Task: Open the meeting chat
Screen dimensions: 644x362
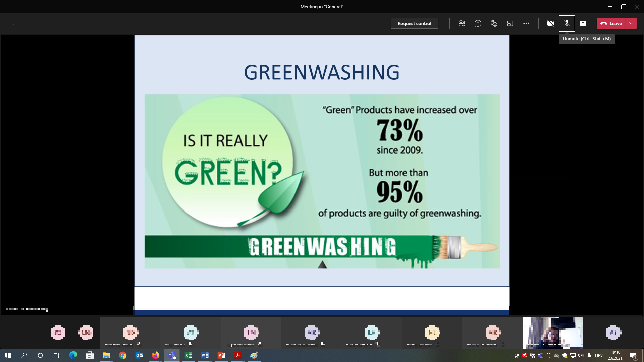Action: [x=478, y=23]
